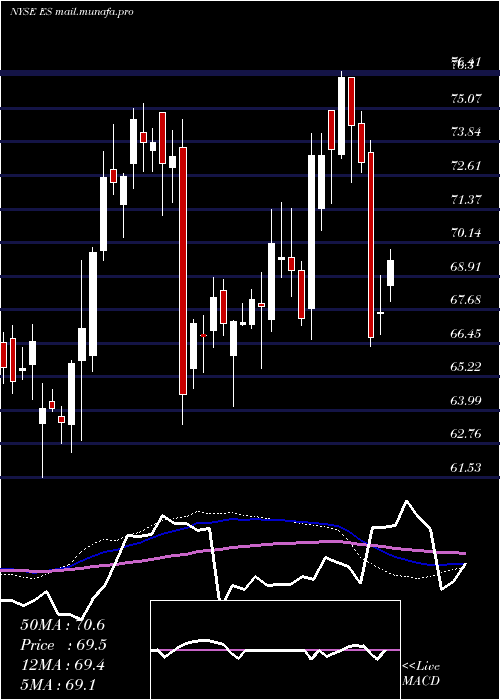Screen dimensions: 500x700
Task: Click the 5MA : 69.1 reading
Action: point(58,685)
